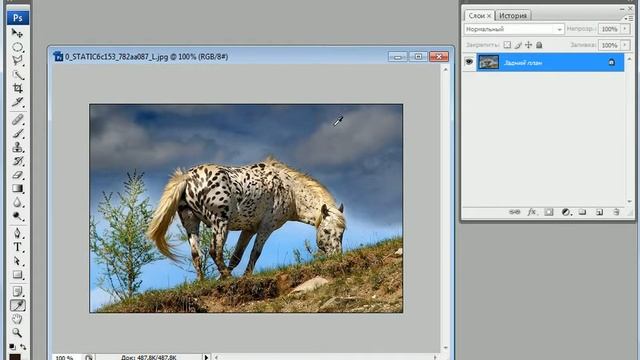Open the Layers panel options menu
This screenshot has height=360, width=640.
[x=629, y=18]
